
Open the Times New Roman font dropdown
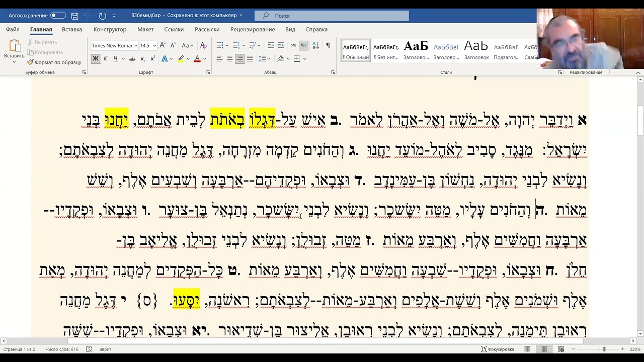(x=136, y=46)
